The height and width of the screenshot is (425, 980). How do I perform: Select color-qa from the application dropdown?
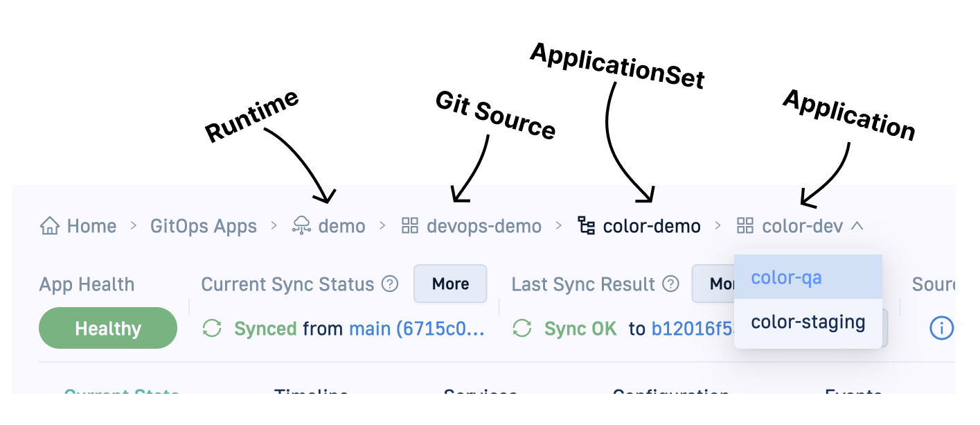coord(786,278)
